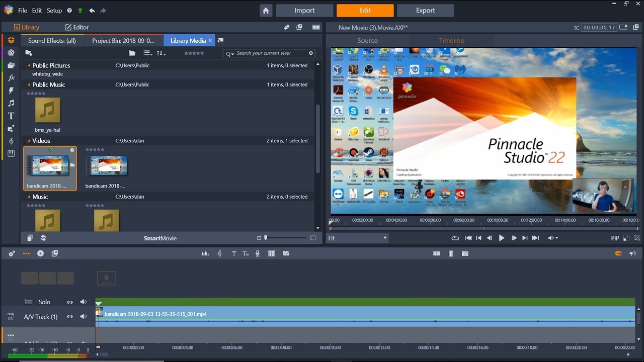Image resolution: width=644 pixels, height=362 pixels.
Task: Jump to the end of the preview
Action: [535, 238]
